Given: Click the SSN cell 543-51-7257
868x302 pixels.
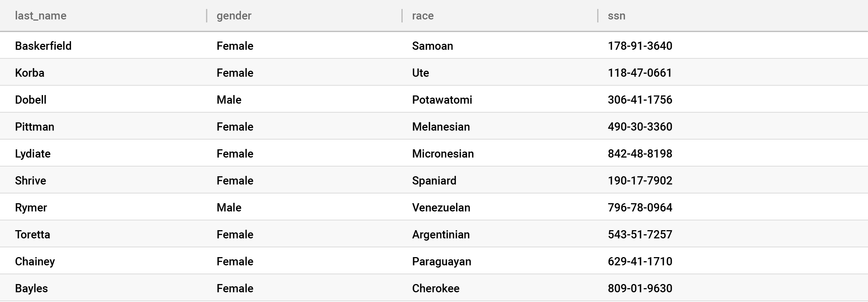Looking at the screenshot, I should point(640,234).
